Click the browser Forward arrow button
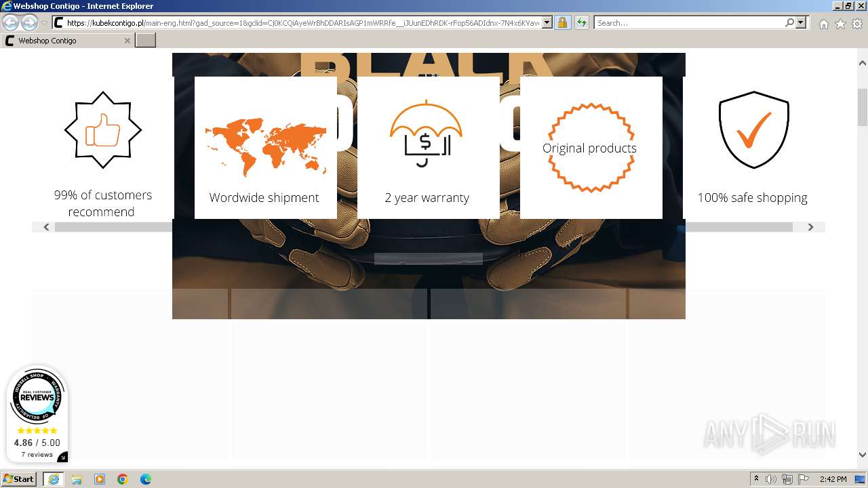The image size is (868, 488). [29, 22]
